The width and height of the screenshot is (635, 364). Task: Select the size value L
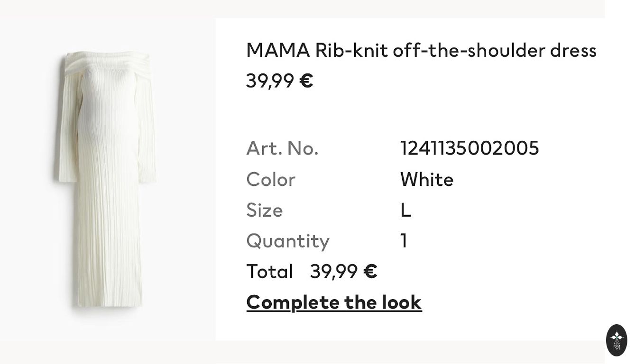(x=405, y=210)
